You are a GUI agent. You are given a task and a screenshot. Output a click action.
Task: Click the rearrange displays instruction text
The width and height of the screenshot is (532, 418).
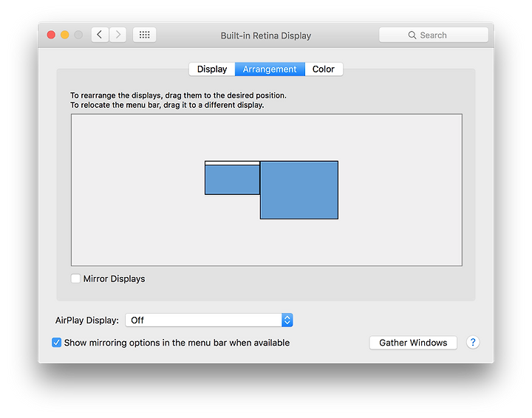click(x=178, y=95)
